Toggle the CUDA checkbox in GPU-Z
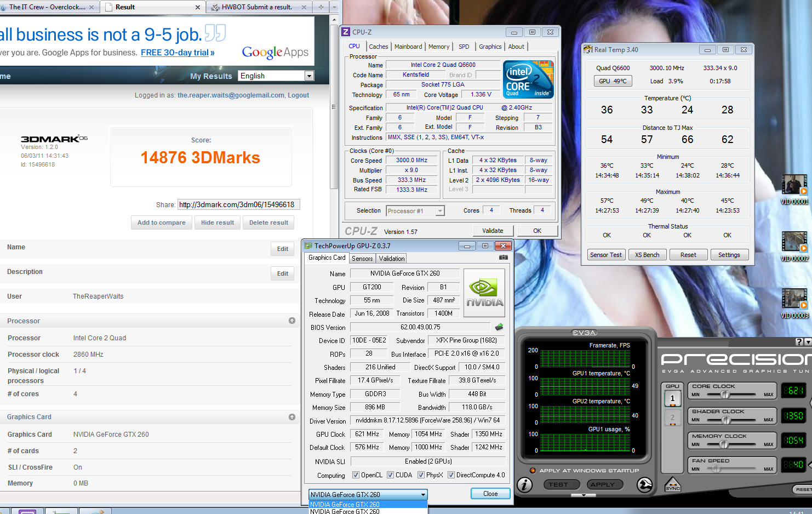This screenshot has height=514, width=812. tap(390, 475)
